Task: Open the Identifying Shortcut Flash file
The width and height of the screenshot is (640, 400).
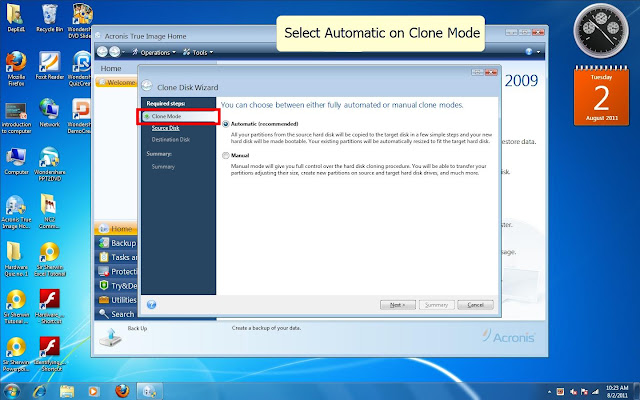Action: 49,354
